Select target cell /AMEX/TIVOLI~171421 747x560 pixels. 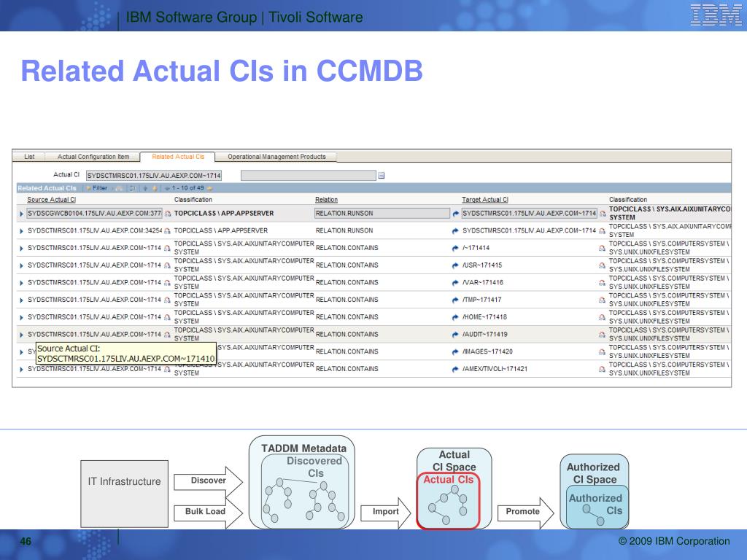click(x=495, y=369)
